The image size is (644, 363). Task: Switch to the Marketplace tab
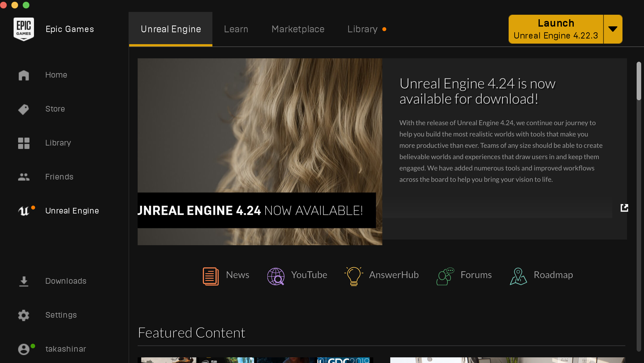click(x=298, y=29)
